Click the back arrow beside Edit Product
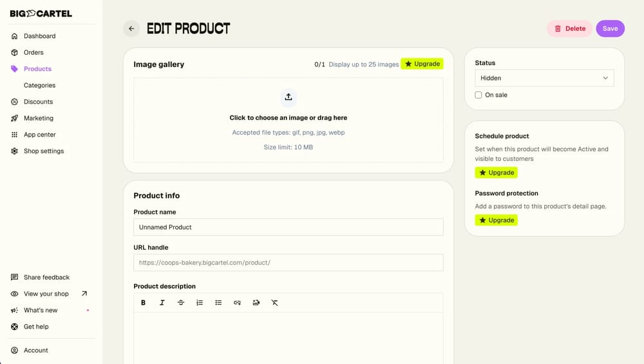 131,28
